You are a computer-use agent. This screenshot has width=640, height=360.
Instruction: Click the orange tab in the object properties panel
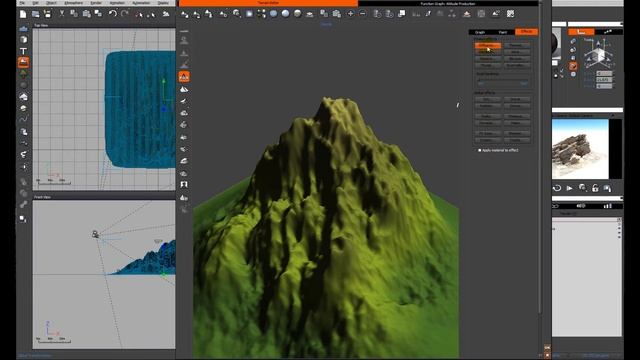[x=581, y=31]
